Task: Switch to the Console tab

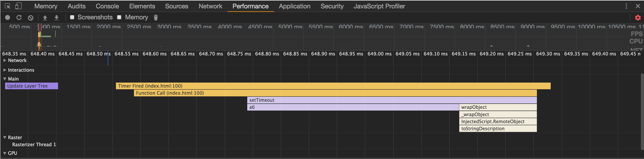Action: click(x=107, y=6)
